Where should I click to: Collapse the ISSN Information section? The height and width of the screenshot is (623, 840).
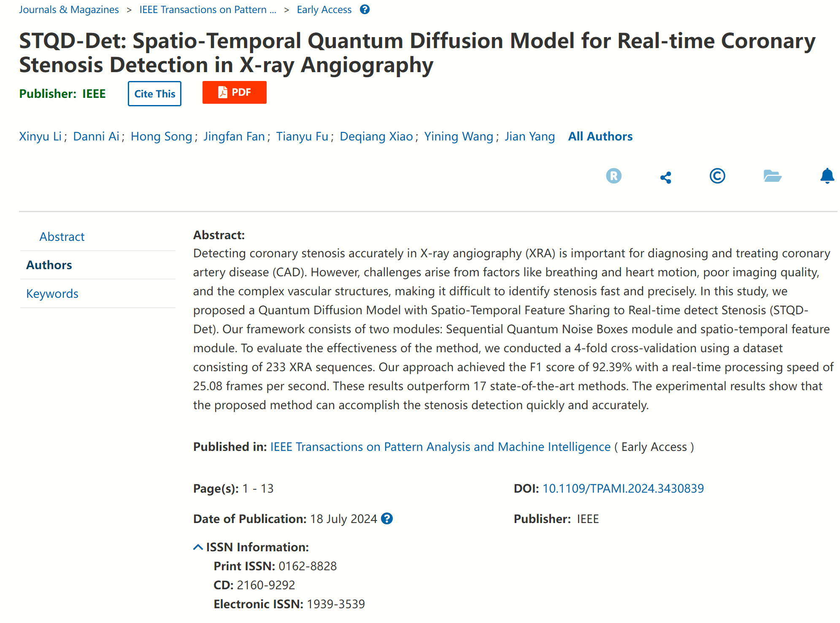coord(198,547)
